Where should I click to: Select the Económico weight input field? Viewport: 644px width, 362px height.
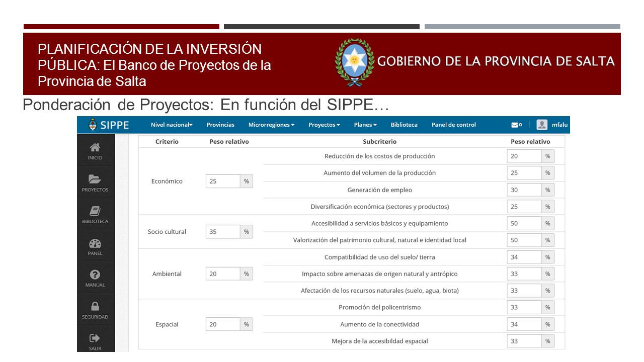coord(223,181)
